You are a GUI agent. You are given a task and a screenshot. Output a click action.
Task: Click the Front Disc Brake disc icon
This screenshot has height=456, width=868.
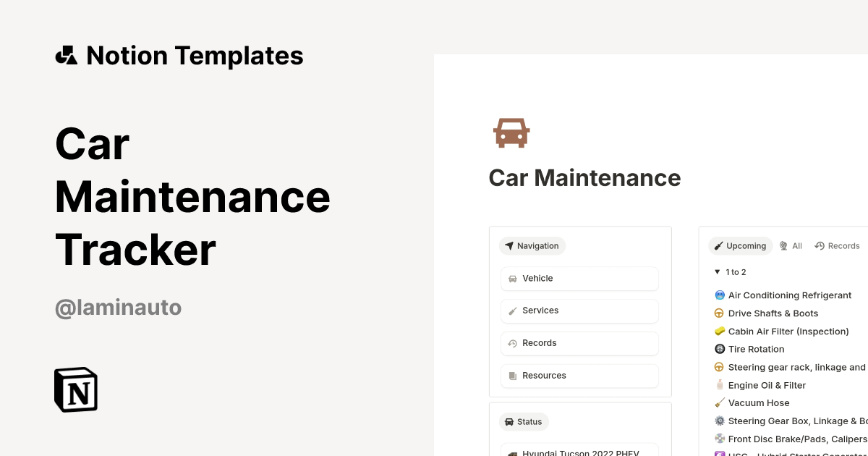pos(719,439)
